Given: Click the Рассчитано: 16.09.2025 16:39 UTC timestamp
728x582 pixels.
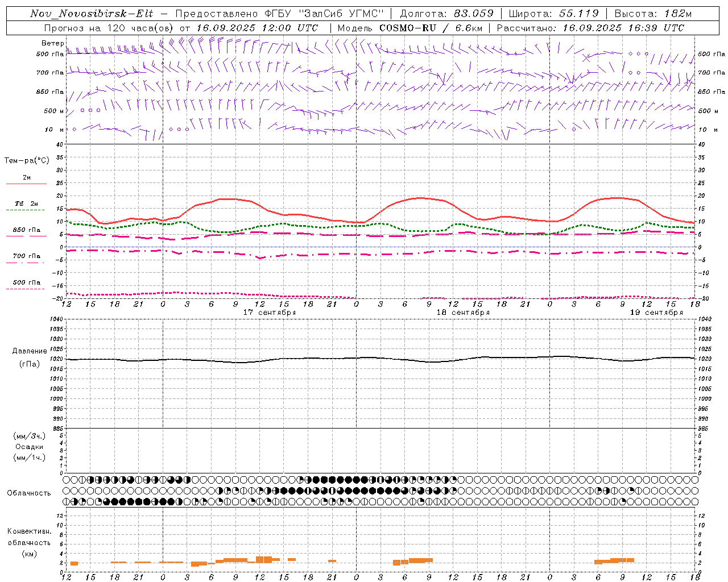Looking at the screenshot, I should coord(590,28).
